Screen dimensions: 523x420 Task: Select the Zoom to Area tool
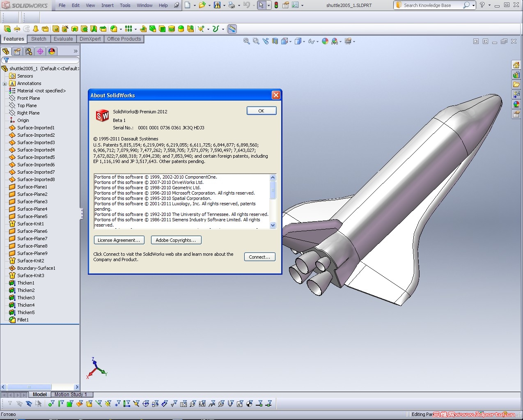click(x=256, y=41)
